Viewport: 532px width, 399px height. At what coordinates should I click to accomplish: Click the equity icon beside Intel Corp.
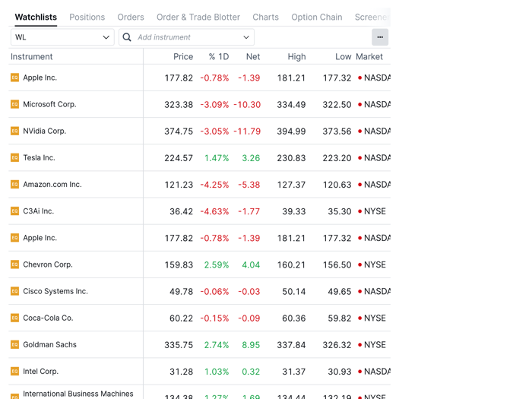(14, 371)
